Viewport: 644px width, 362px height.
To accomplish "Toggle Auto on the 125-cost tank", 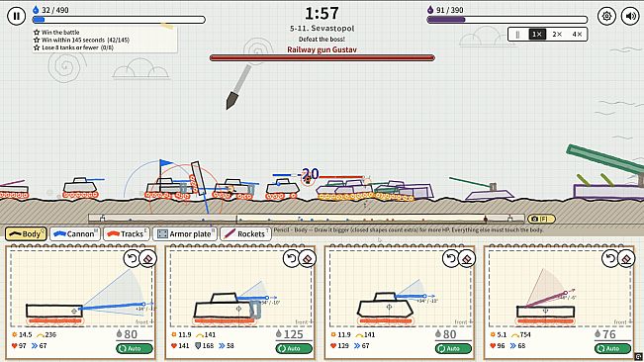I will click(x=294, y=348).
